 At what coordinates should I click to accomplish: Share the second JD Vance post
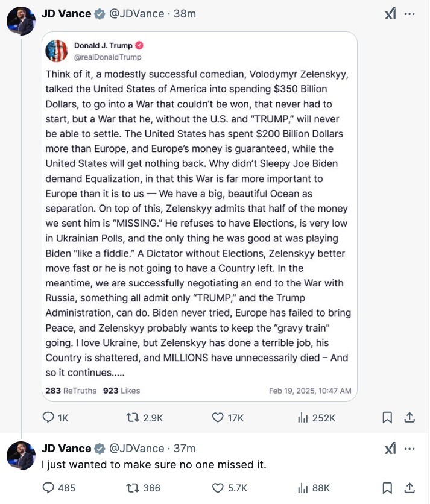[x=409, y=488]
